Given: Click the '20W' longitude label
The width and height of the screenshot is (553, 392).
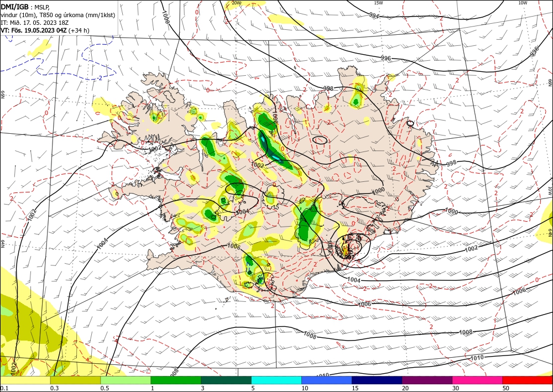Looking at the screenshot, I should [x=237, y=3].
